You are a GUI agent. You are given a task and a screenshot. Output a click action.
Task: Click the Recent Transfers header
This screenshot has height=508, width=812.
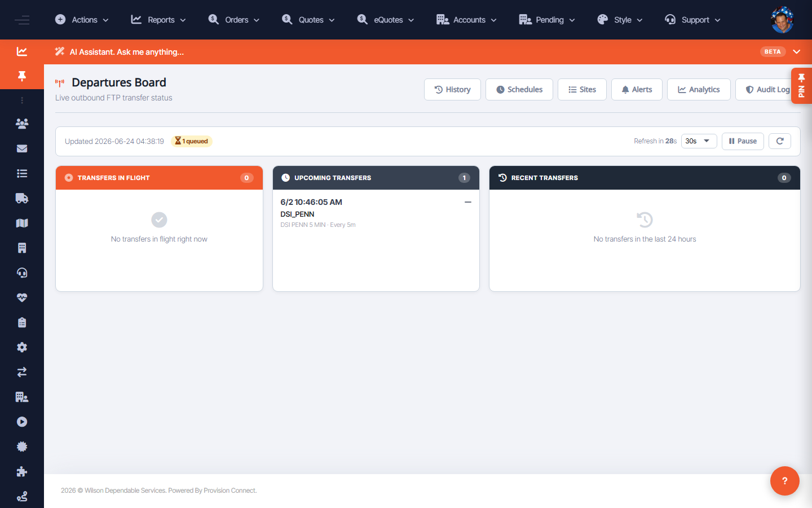point(645,178)
